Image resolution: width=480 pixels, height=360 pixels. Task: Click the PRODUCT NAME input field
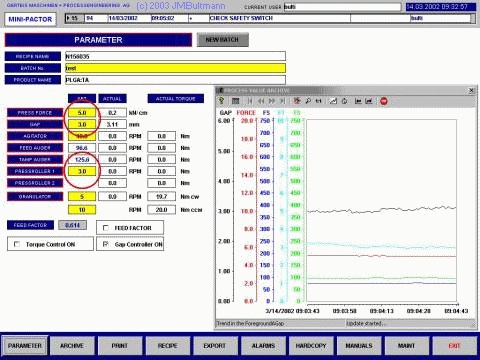pyautogui.click(x=175, y=80)
